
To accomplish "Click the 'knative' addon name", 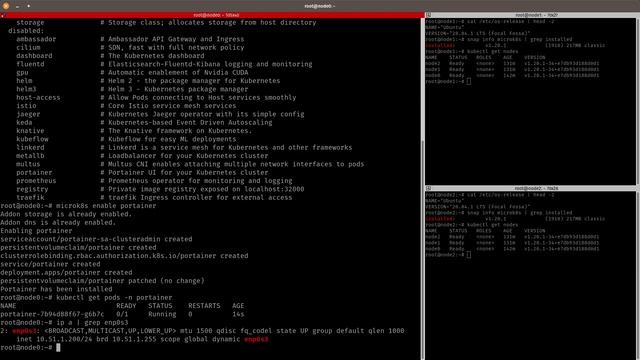I will (x=30, y=131).
